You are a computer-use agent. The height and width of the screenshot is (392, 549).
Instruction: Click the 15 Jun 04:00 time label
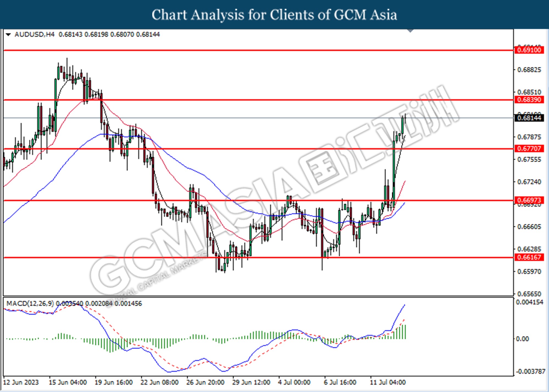coord(68,382)
